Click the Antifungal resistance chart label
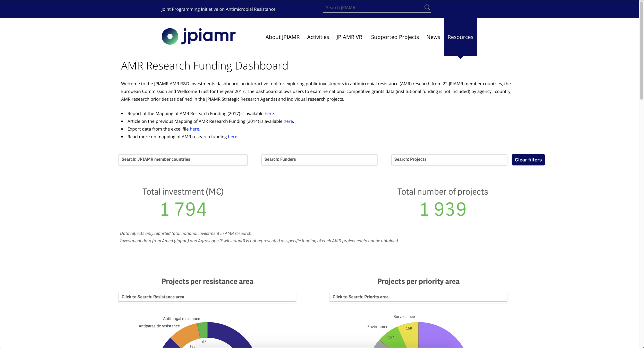The image size is (644, 348). 181,319
